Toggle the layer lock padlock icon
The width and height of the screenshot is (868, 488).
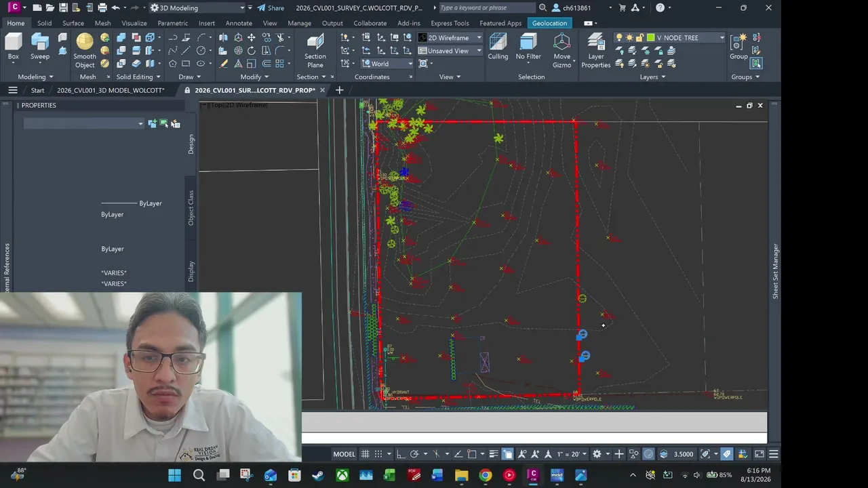point(640,38)
